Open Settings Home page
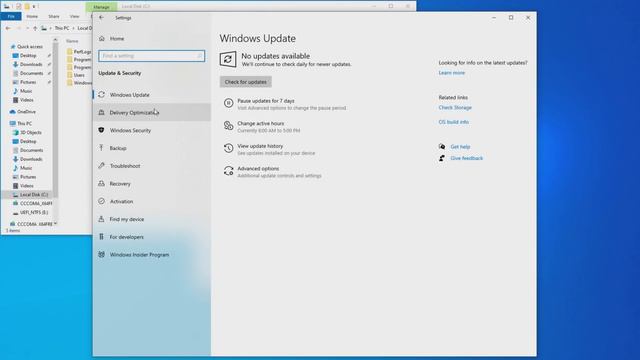This screenshot has width=640, height=360. [117, 38]
